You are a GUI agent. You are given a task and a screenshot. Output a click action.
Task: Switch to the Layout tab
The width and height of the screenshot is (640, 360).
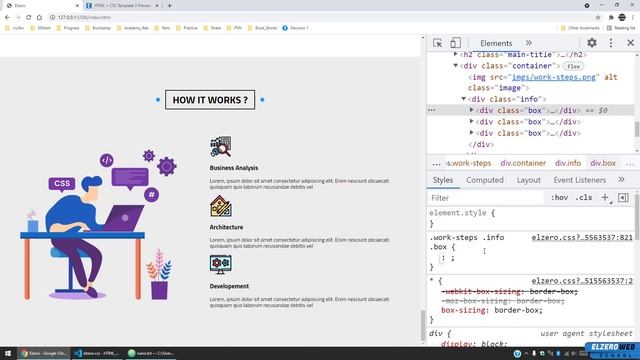pyautogui.click(x=529, y=180)
